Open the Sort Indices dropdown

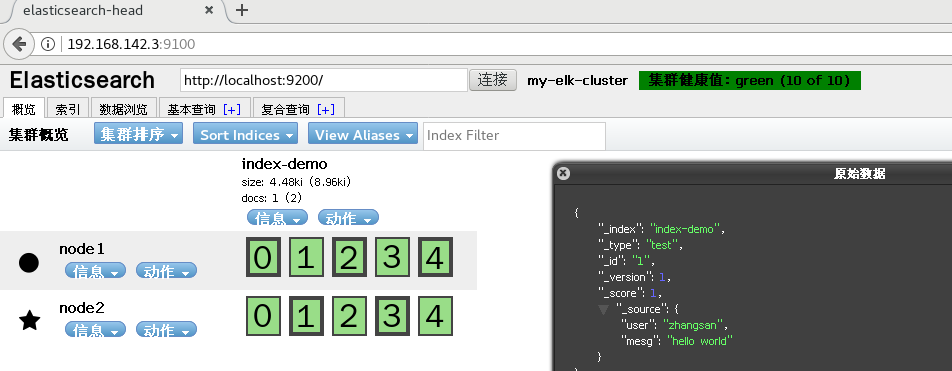(x=245, y=135)
